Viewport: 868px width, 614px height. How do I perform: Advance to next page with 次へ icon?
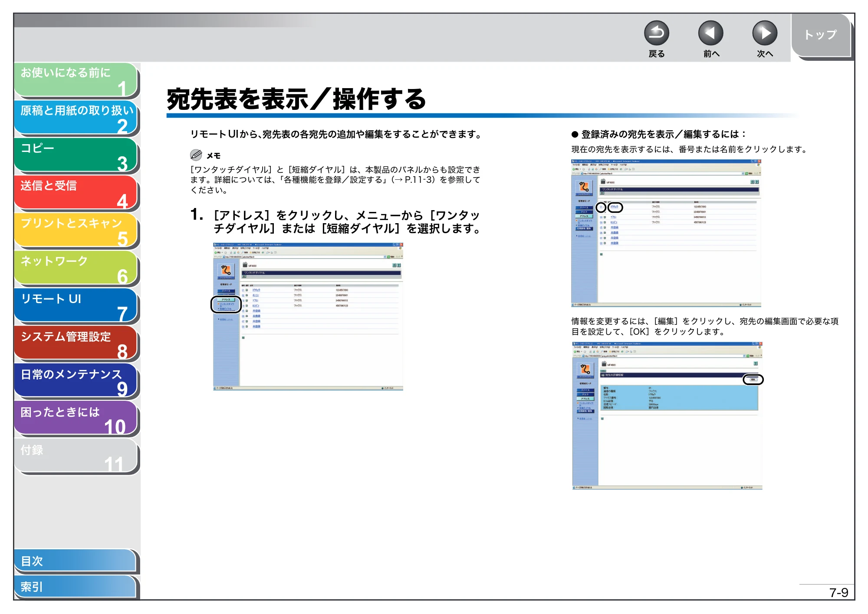pyautogui.click(x=764, y=33)
